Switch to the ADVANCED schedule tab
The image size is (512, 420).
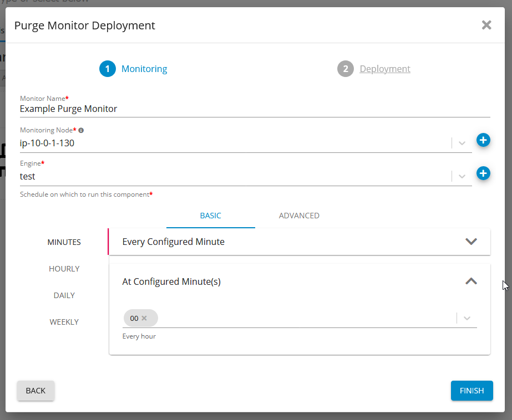pyautogui.click(x=299, y=216)
